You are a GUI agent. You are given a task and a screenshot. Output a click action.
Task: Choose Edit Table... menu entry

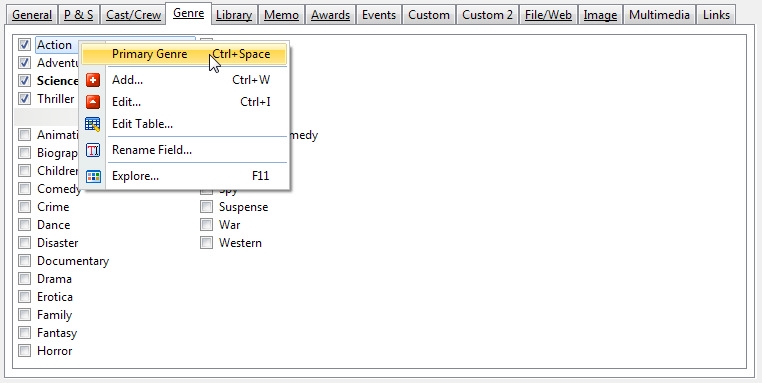click(x=184, y=124)
